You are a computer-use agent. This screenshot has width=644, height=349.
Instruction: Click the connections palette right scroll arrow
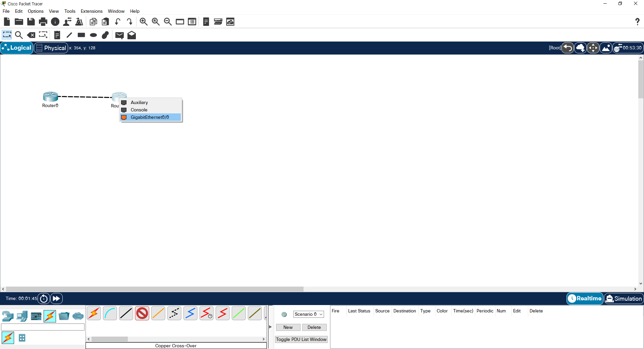point(264,339)
